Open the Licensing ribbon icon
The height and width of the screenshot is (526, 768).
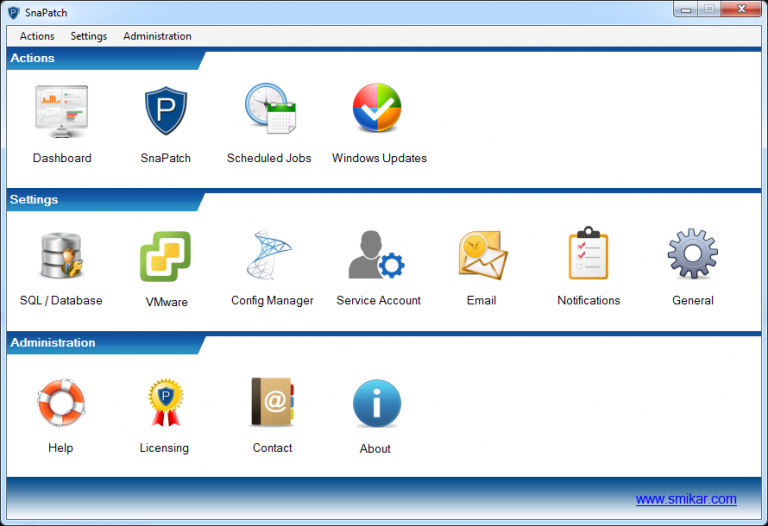point(166,403)
